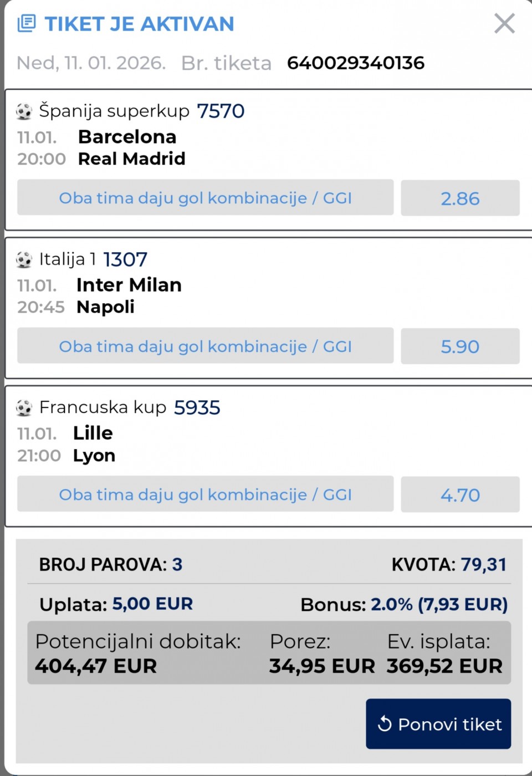The image size is (532, 776).
Task: Tap the 4.70 odds button
Action: [460, 494]
